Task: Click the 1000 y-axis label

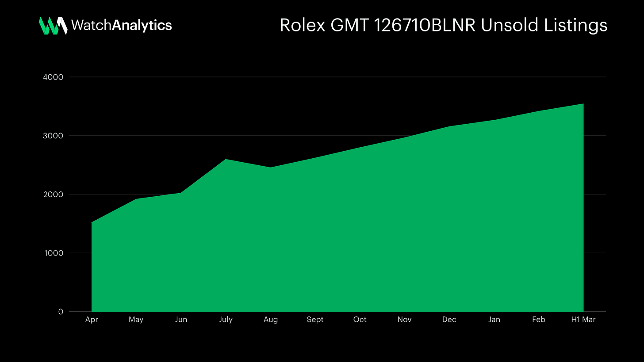Action: [54, 253]
